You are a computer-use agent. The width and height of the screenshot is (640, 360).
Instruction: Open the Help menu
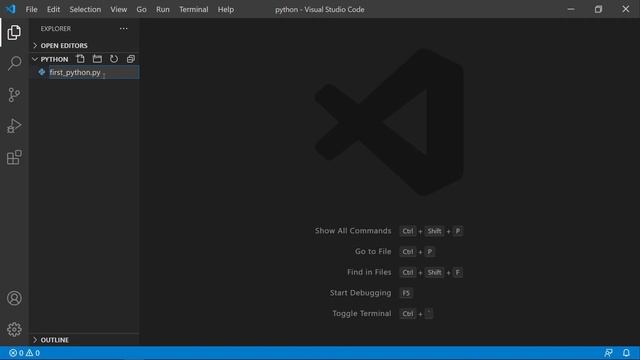coord(226,9)
